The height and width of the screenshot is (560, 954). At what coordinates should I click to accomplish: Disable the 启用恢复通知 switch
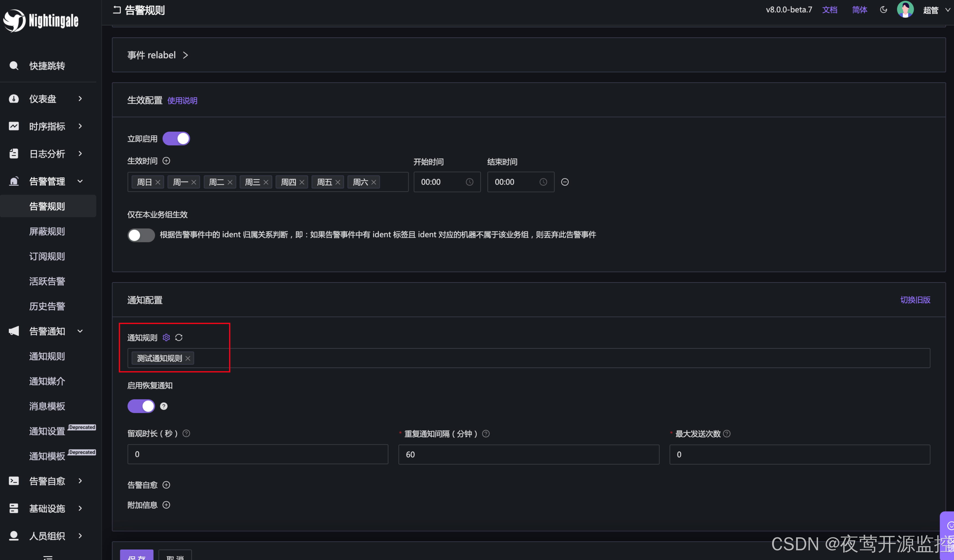pos(141,406)
